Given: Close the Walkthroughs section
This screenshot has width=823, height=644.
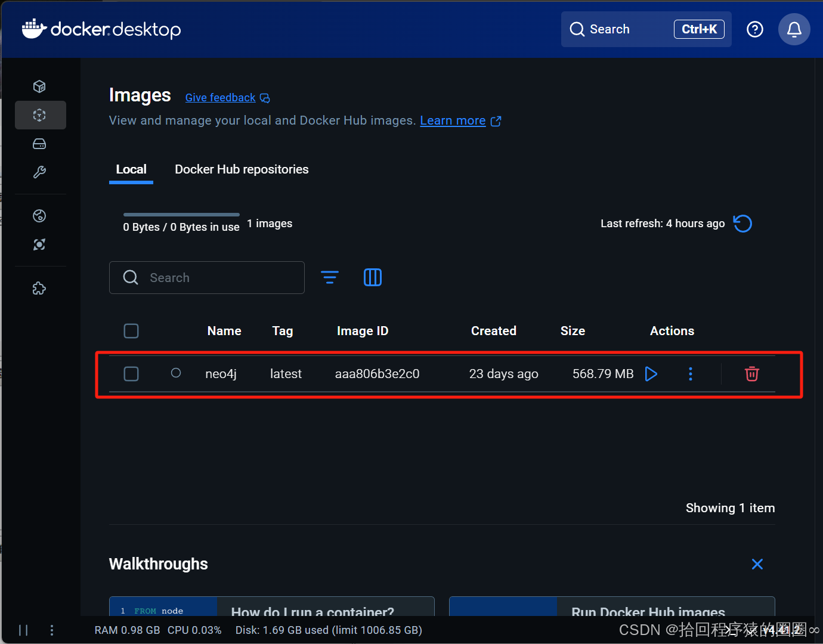Looking at the screenshot, I should 757,564.
